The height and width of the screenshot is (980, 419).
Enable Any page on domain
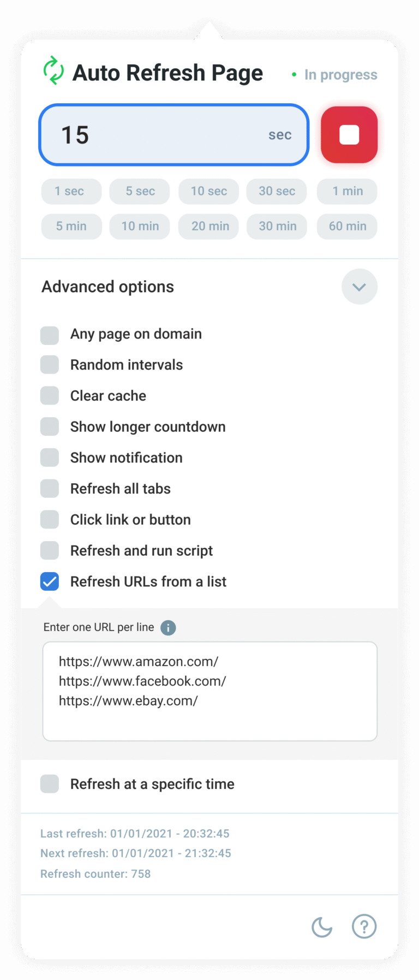click(x=50, y=334)
